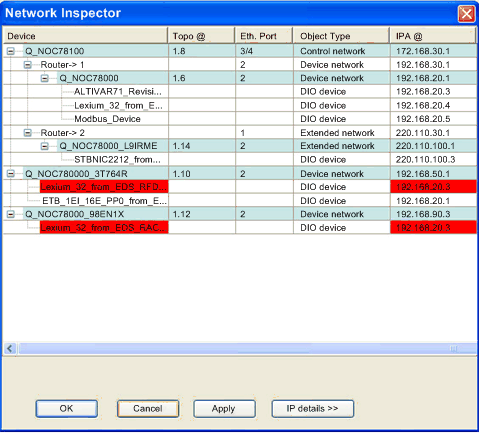Collapse the Q_NOC78100 tree node

pyautogui.click(x=11, y=51)
